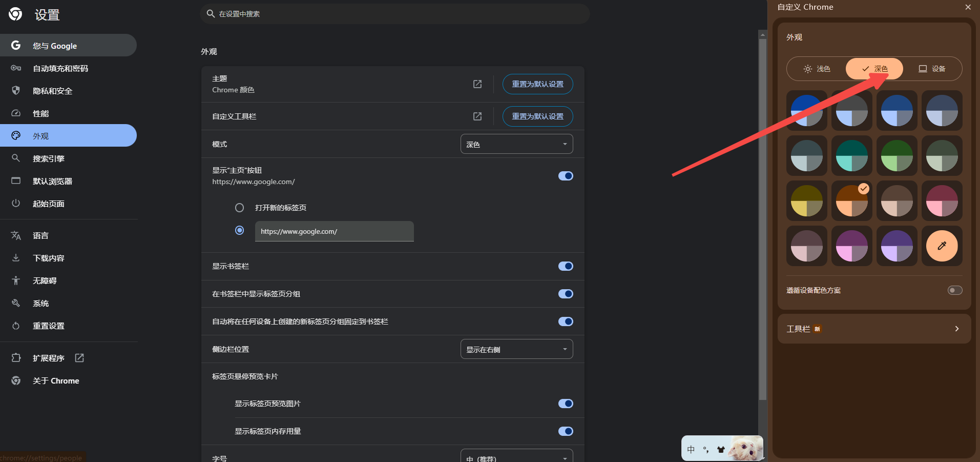Screen dimensions: 980x462
Task: Open 您与 Google settings section
Action: [68, 46]
